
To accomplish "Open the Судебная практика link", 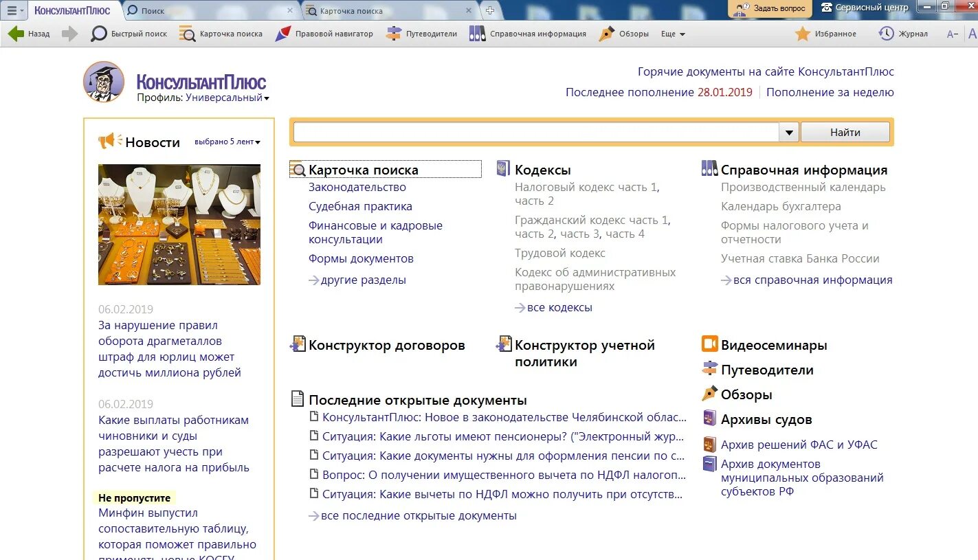I will click(x=360, y=206).
